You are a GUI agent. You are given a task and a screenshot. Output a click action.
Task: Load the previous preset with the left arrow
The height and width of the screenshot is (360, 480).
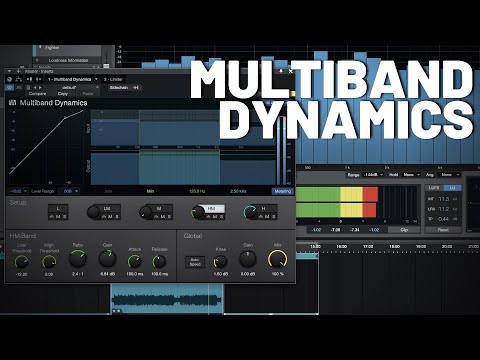click(35, 87)
